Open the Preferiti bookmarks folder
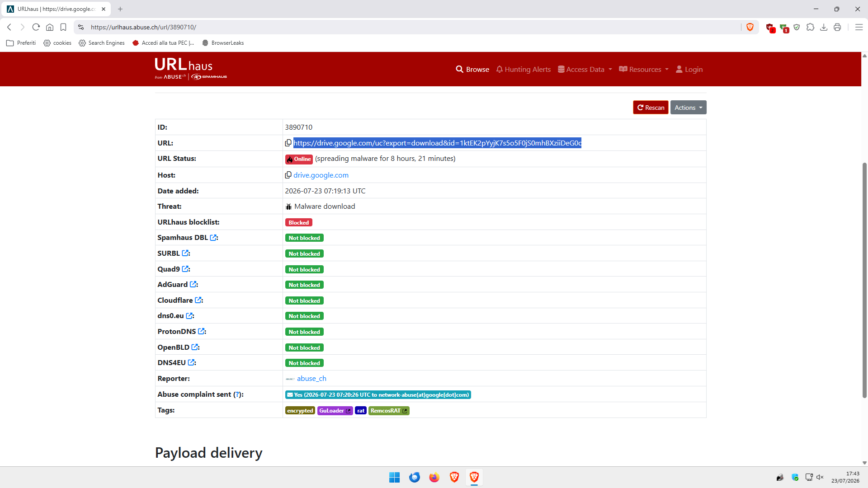 21,43
